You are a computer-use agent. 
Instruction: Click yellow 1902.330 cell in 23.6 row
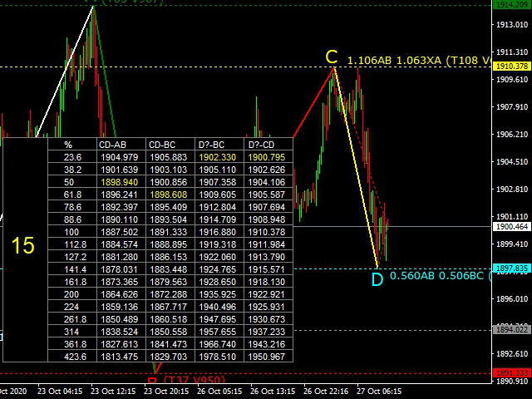pyautogui.click(x=218, y=157)
